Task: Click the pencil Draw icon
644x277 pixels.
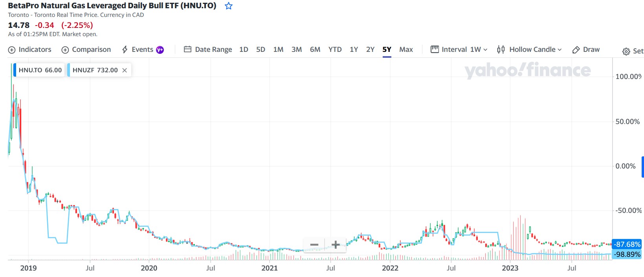Action: [576, 50]
